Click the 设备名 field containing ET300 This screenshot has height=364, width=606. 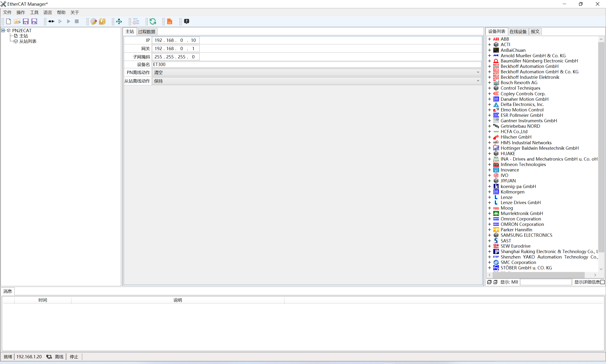pos(317,65)
